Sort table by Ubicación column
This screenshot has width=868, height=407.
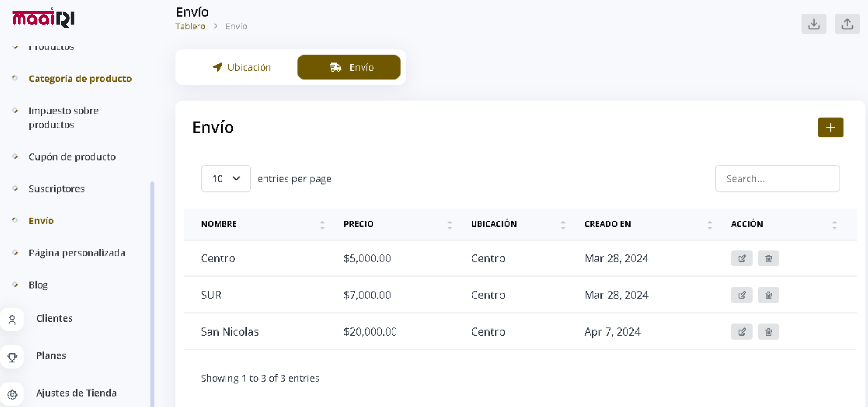[x=563, y=225]
